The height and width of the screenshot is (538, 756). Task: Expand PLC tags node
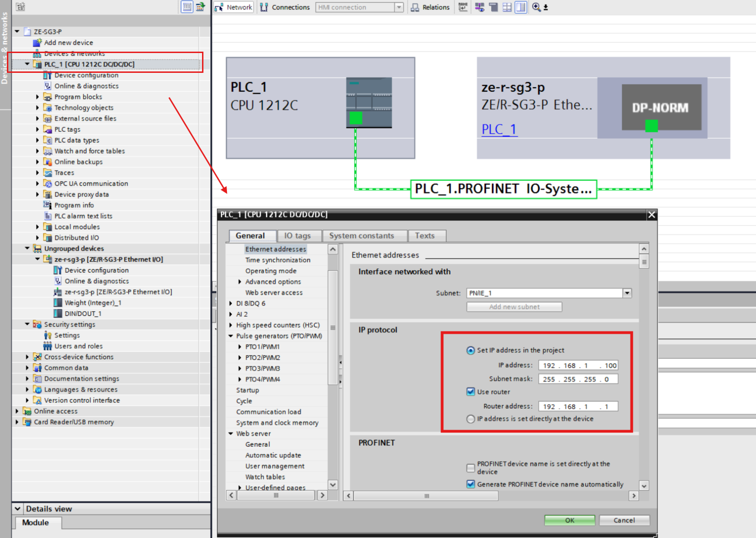click(x=38, y=129)
